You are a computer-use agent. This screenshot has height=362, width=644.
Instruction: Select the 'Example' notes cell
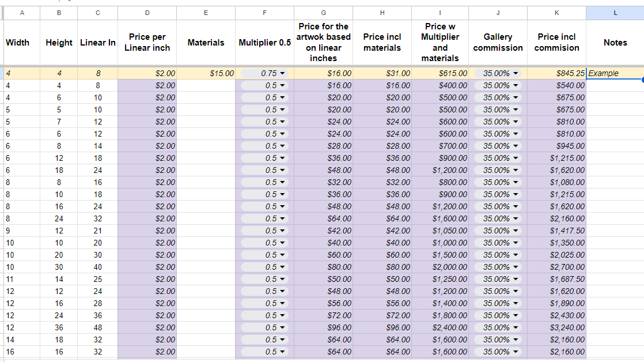(615, 73)
